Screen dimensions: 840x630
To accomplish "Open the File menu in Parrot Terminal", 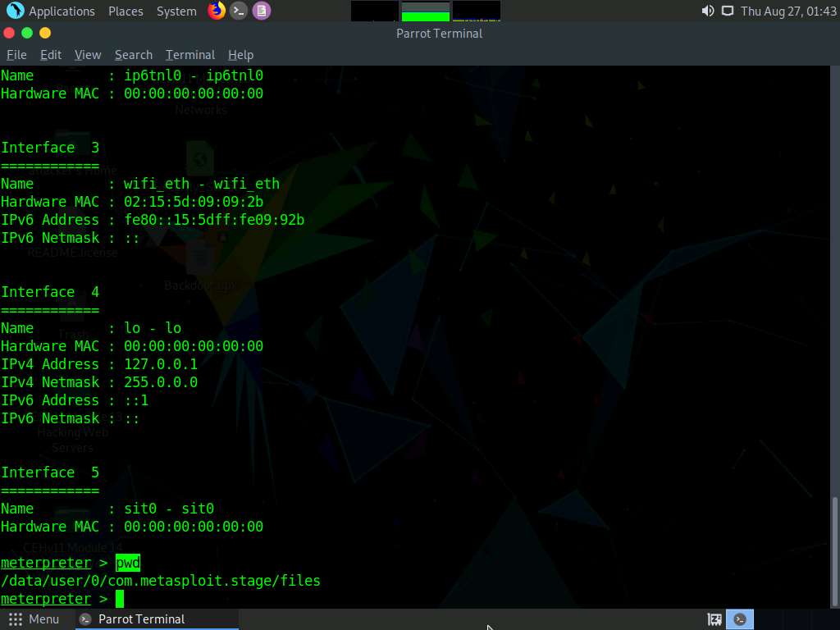I will pyautogui.click(x=16, y=54).
